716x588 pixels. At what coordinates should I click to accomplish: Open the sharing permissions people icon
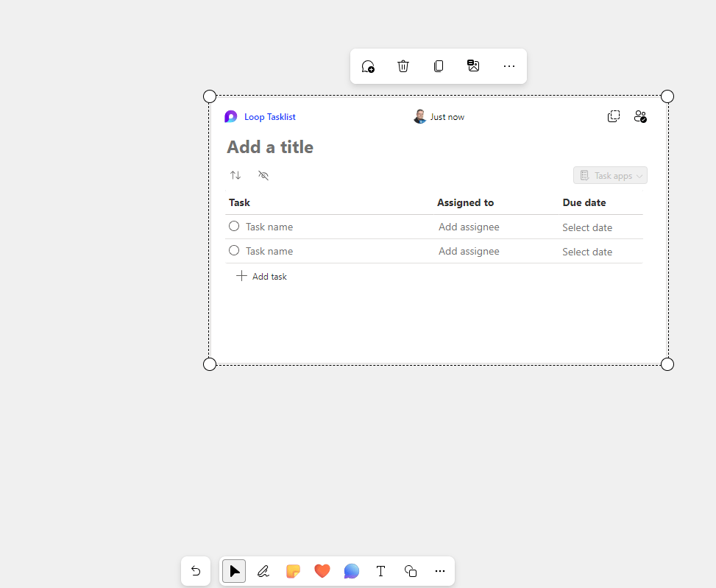[x=640, y=116]
